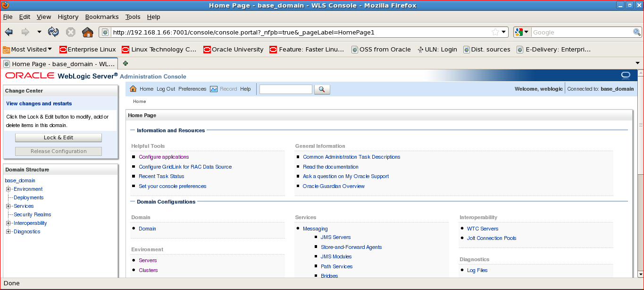
Task: Open the JMS Servers link
Action: coord(335,237)
